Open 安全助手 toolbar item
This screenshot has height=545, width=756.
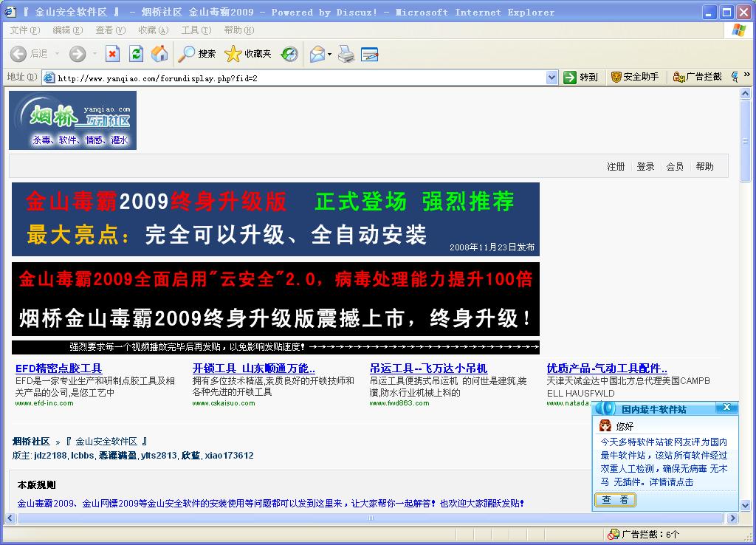635,77
